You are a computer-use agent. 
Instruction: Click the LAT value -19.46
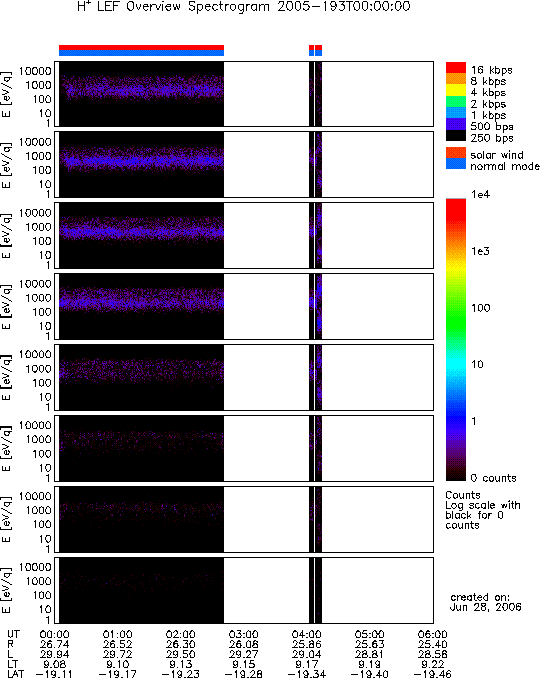tap(432, 674)
